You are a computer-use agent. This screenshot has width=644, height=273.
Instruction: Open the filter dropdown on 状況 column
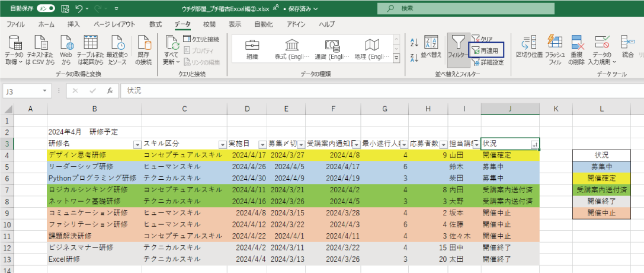(x=534, y=144)
